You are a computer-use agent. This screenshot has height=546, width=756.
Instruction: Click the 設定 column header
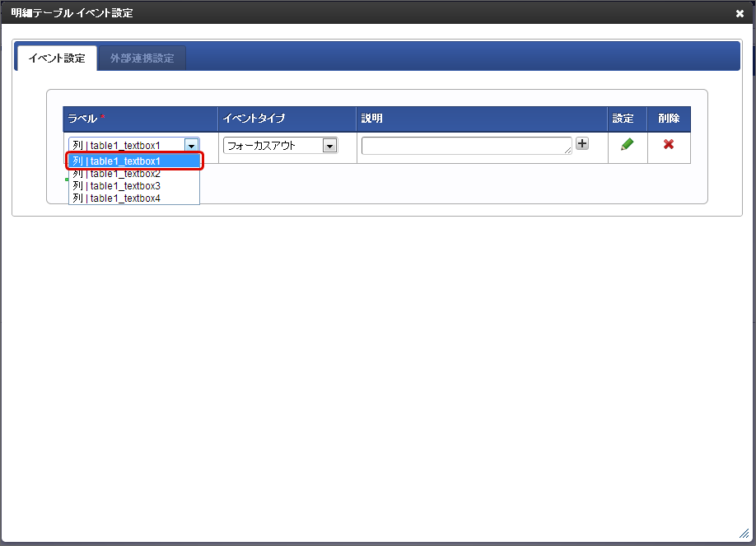(628, 119)
